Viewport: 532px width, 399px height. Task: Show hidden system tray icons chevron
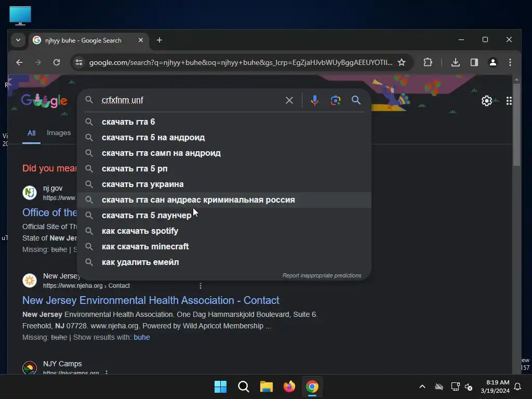click(422, 387)
